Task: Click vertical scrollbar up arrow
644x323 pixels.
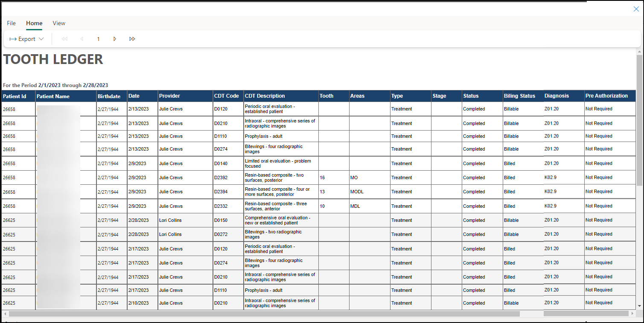Action: [x=639, y=52]
